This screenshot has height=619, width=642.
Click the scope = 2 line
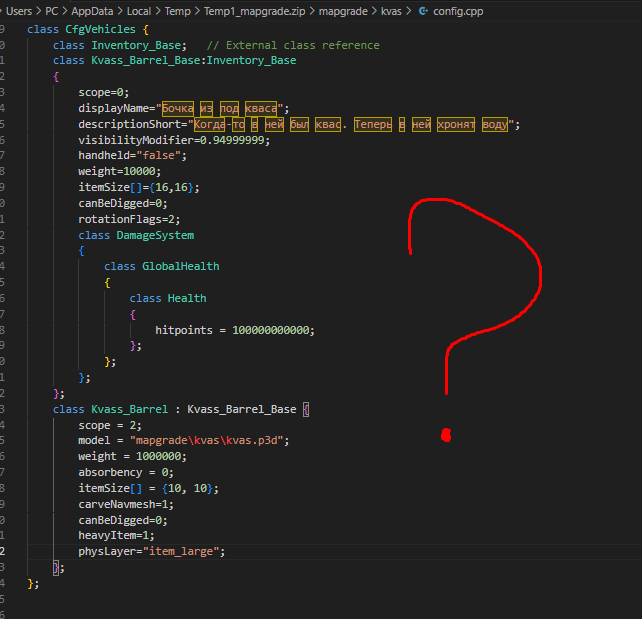[x=110, y=426]
